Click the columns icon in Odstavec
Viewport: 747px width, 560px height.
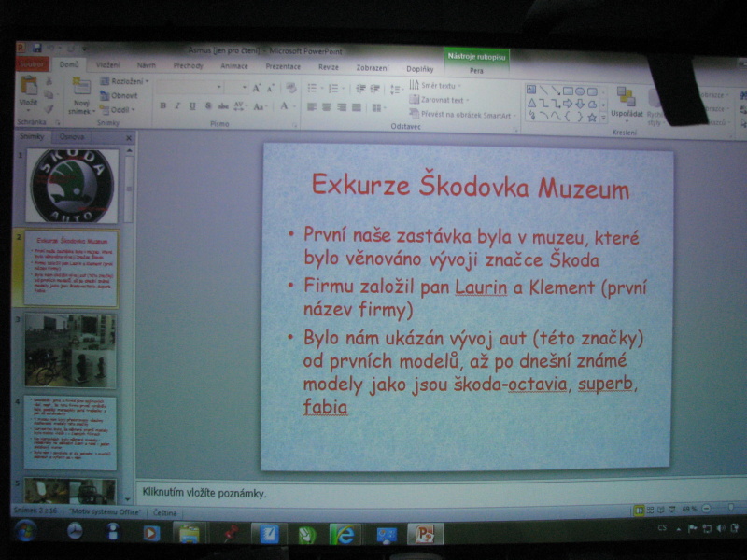[378, 108]
